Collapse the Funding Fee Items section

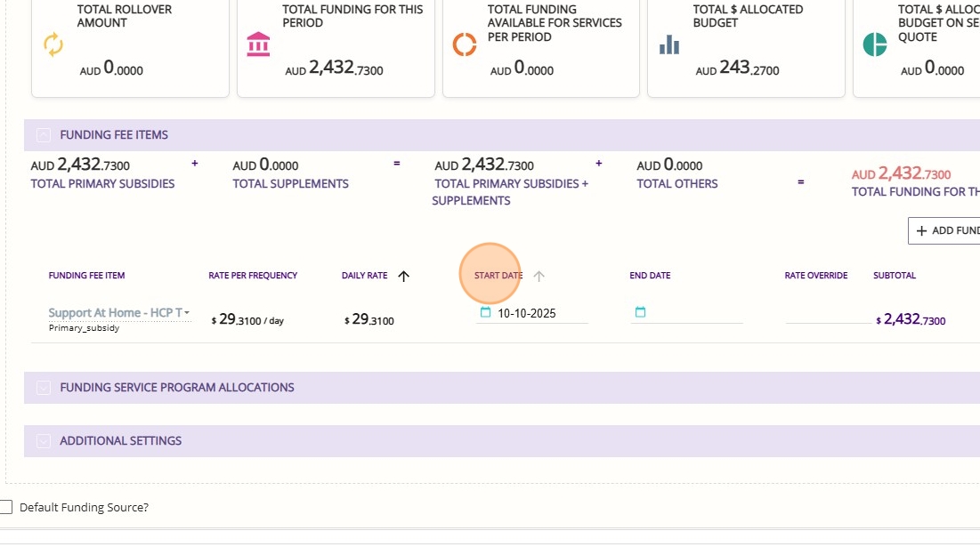click(x=43, y=135)
